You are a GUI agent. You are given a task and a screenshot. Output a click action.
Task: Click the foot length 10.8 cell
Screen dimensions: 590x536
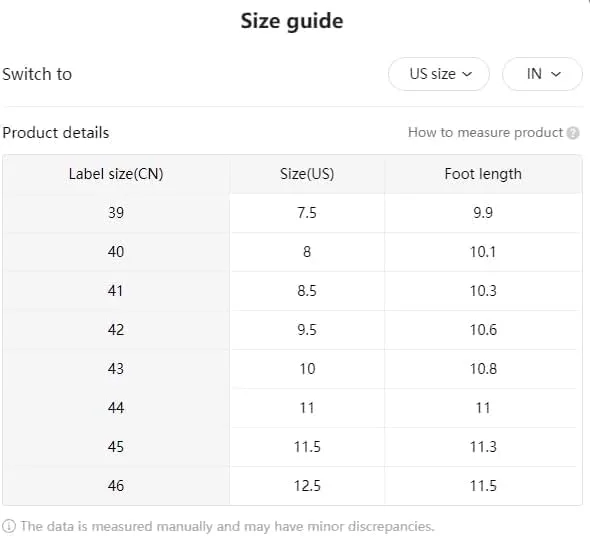tap(483, 369)
